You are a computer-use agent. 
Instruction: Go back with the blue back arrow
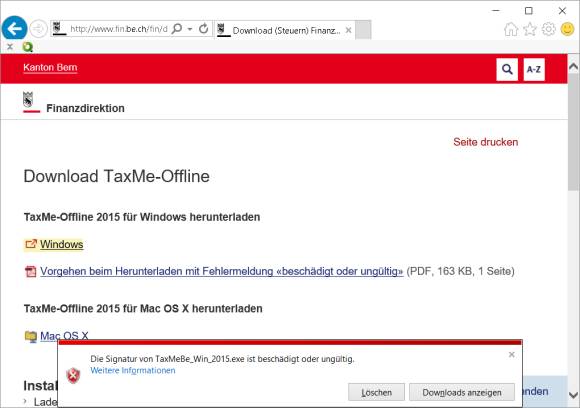coord(14,28)
